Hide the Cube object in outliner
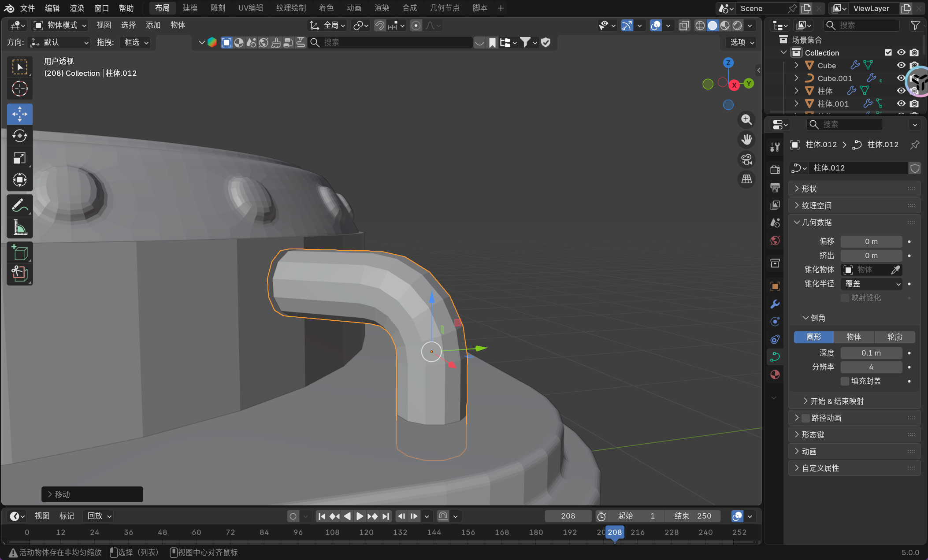 tap(901, 65)
